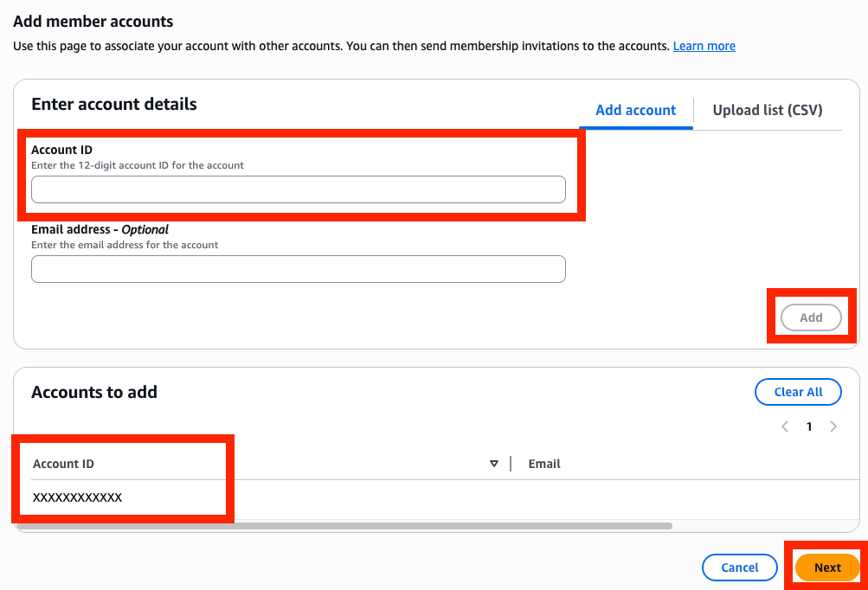Viewport: 868px width, 590px height.
Task: Go to previous page of accounts list
Action: pyautogui.click(x=785, y=426)
